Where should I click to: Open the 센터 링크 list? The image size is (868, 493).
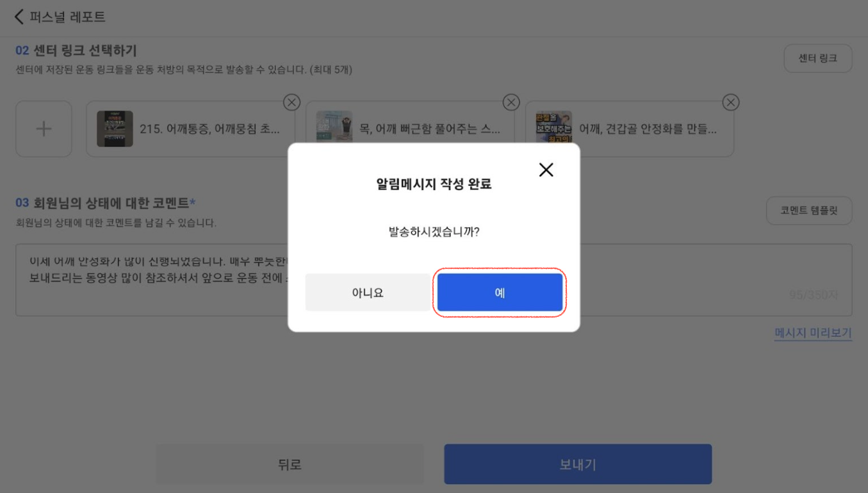click(818, 58)
